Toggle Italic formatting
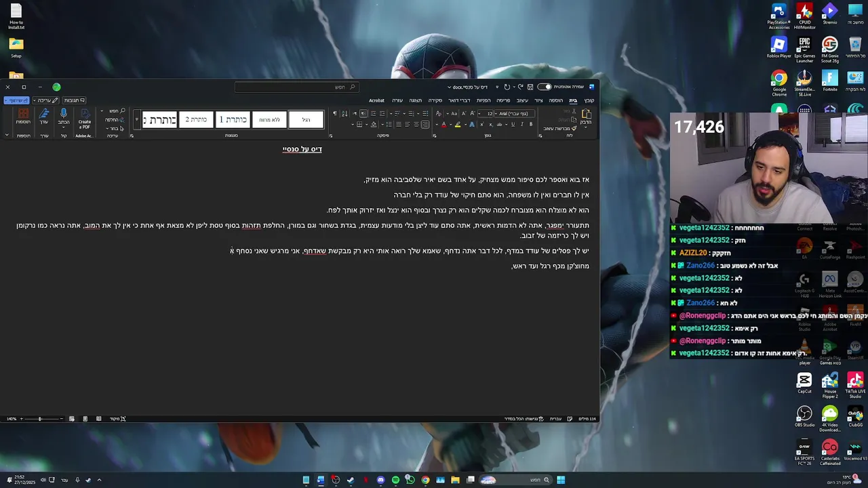 tap(522, 125)
